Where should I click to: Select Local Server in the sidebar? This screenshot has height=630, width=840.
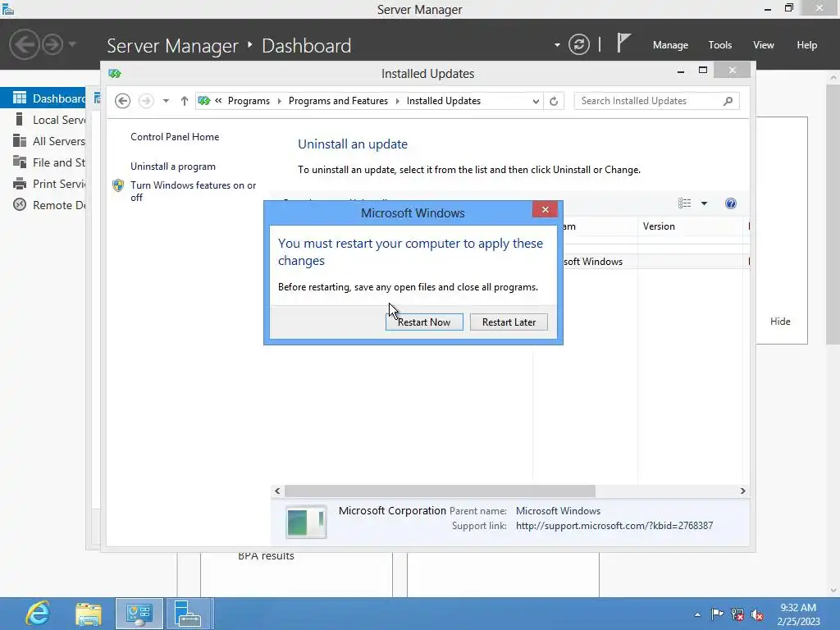click(x=43, y=120)
